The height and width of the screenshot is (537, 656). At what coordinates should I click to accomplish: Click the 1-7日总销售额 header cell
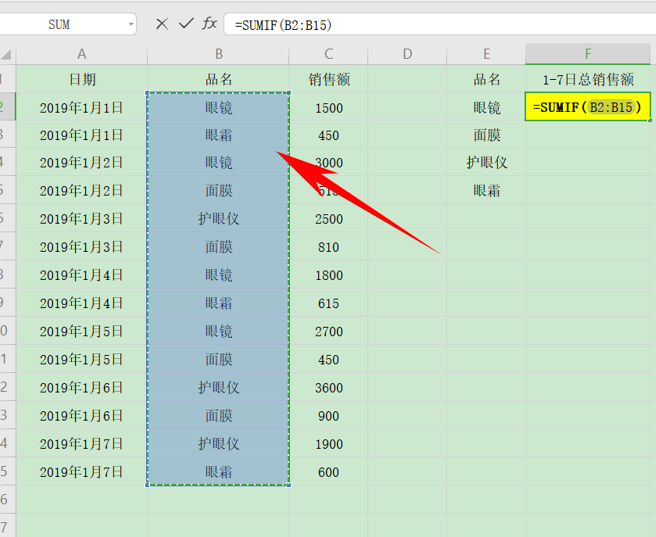click(x=588, y=79)
